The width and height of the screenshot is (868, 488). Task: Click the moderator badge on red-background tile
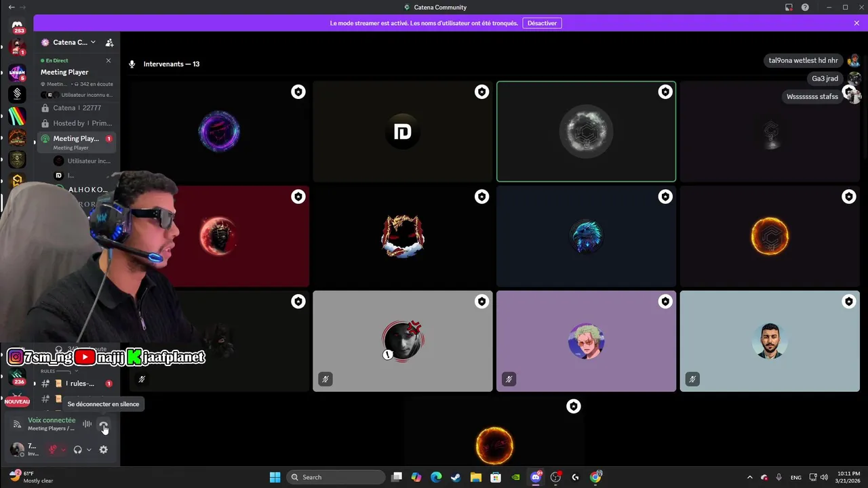298,197
